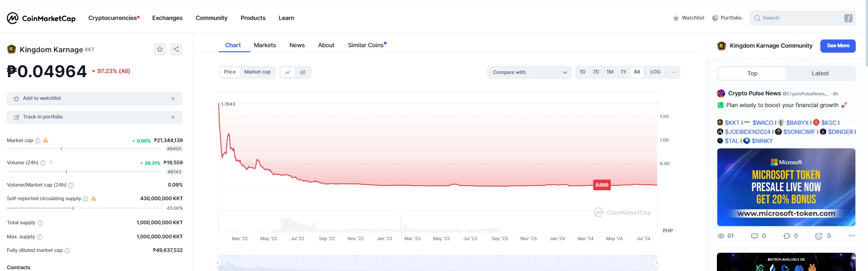The image size is (868, 271).
Task: Click plus on Add to watchlist
Action: (x=173, y=99)
